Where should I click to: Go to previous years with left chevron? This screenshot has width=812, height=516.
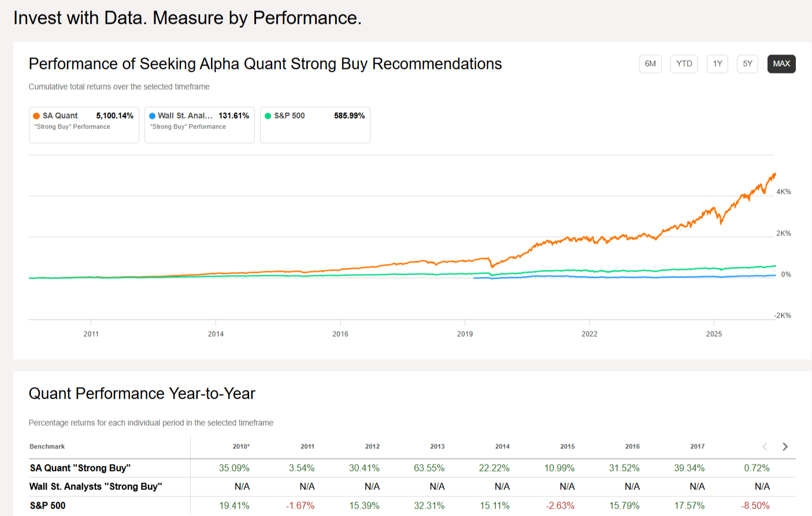click(x=765, y=447)
